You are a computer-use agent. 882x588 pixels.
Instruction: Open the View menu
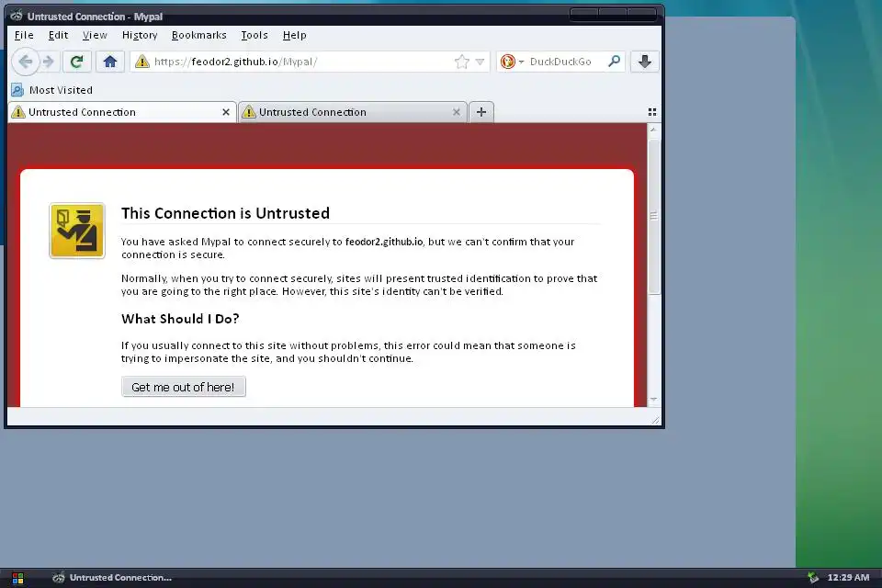[x=95, y=36]
